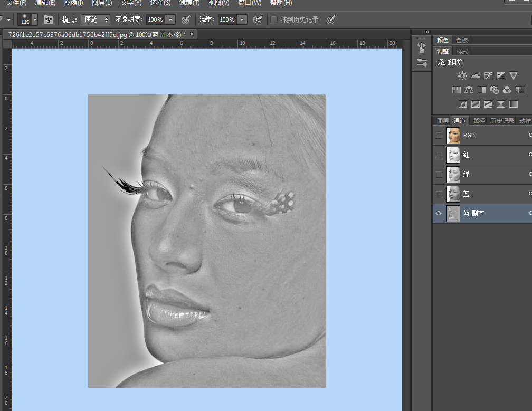The width and height of the screenshot is (532, 411).
Task: Switch to the 图层 tab
Action: pos(442,121)
